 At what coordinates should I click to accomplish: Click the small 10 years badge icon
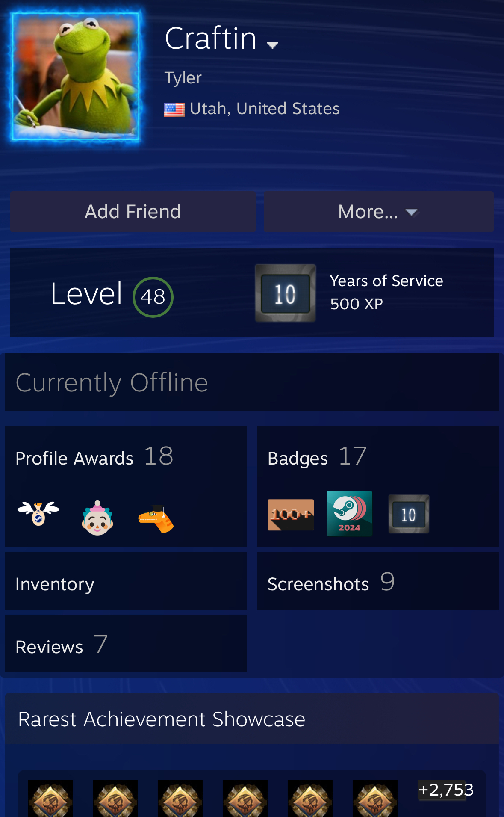click(x=409, y=514)
